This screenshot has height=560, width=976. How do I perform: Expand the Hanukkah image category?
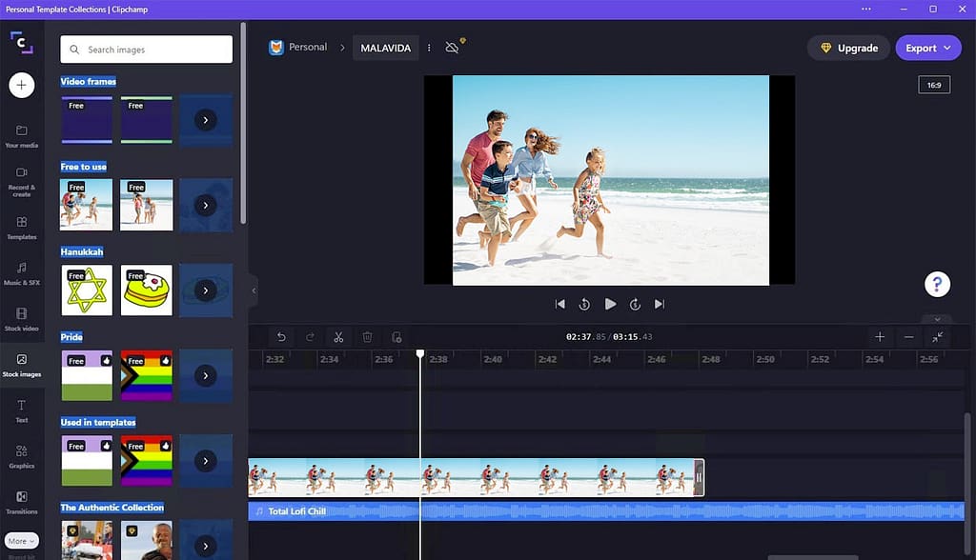click(x=206, y=290)
